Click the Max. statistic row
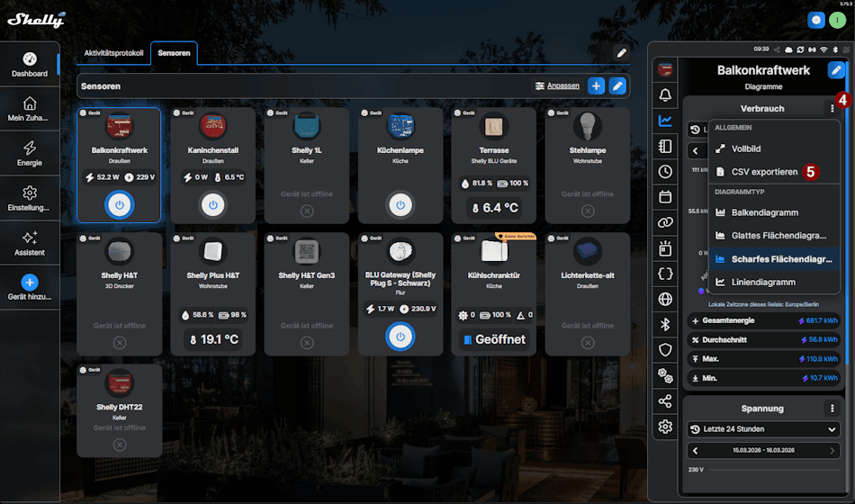This screenshot has height=504, width=855. pos(763,359)
